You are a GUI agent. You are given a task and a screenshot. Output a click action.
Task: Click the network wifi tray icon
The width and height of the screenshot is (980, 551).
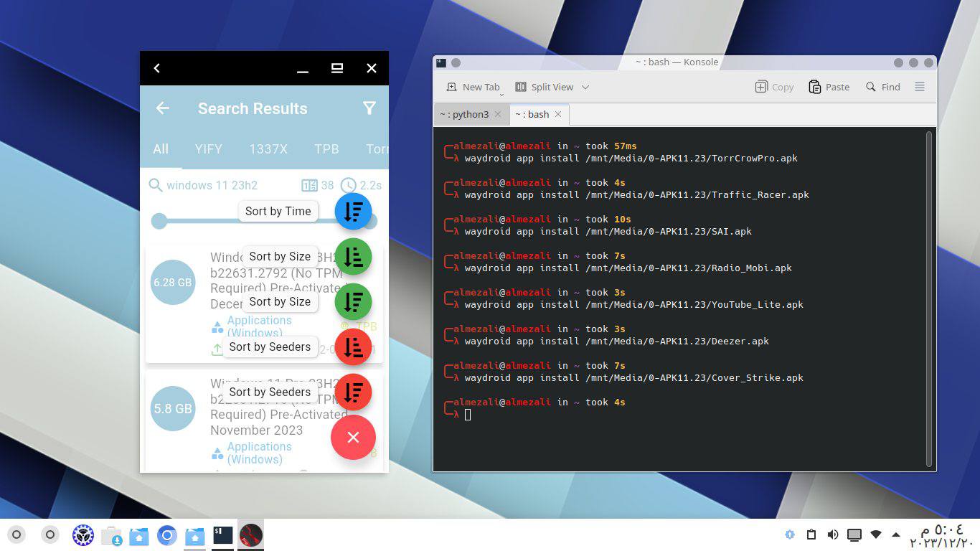pyautogui.click(x=876, y=534)
